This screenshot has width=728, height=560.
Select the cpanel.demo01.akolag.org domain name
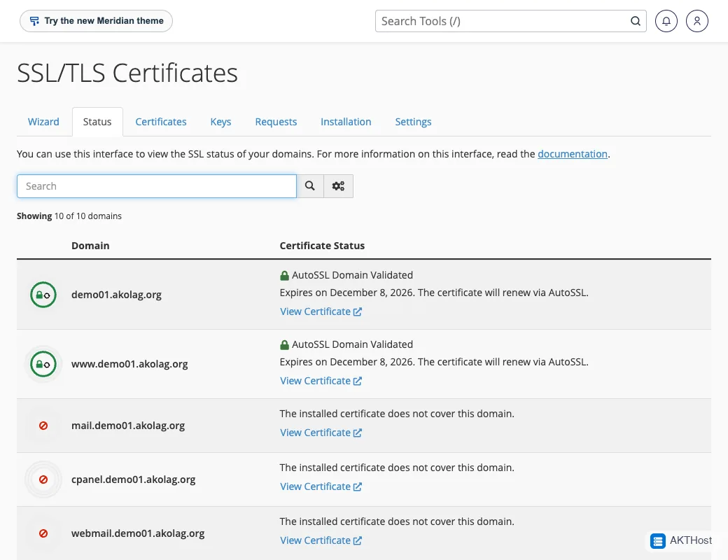click(x=133, y=479)
